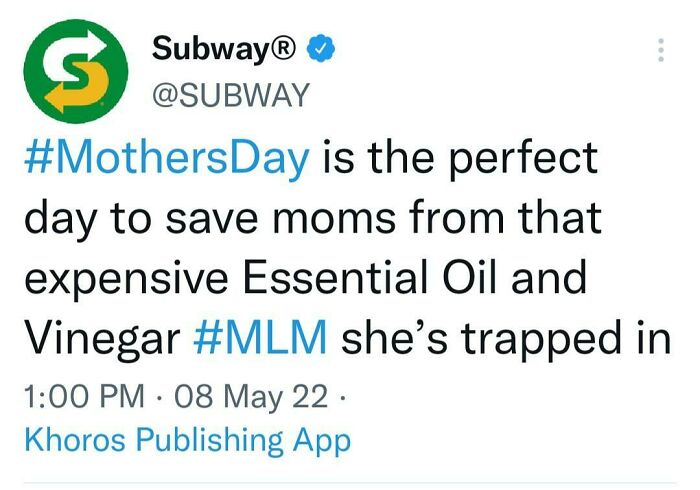Click the word "Vinegar" in tweet
The height and width of the screenshot is (490, 700).
[99, 339]
